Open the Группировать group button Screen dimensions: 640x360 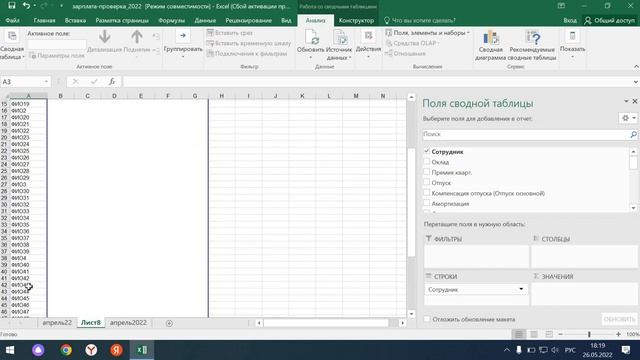tap(183, 44)
